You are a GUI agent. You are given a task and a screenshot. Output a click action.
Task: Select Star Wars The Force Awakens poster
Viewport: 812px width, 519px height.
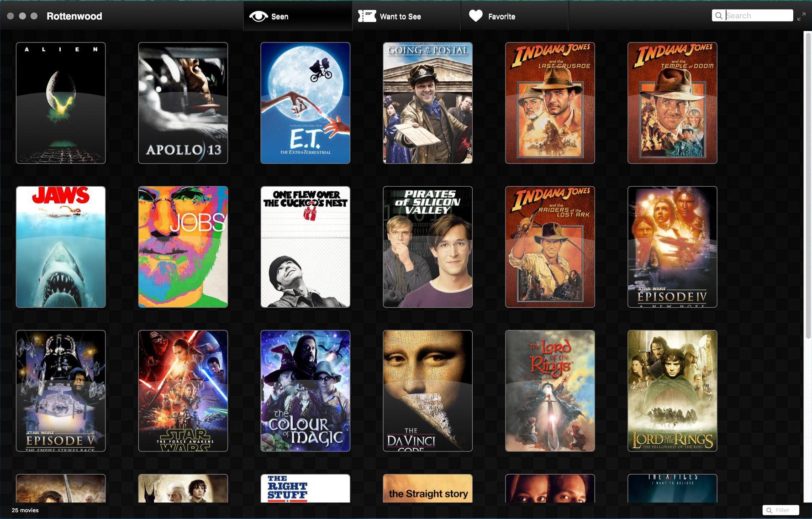click(x=183, y=391)
